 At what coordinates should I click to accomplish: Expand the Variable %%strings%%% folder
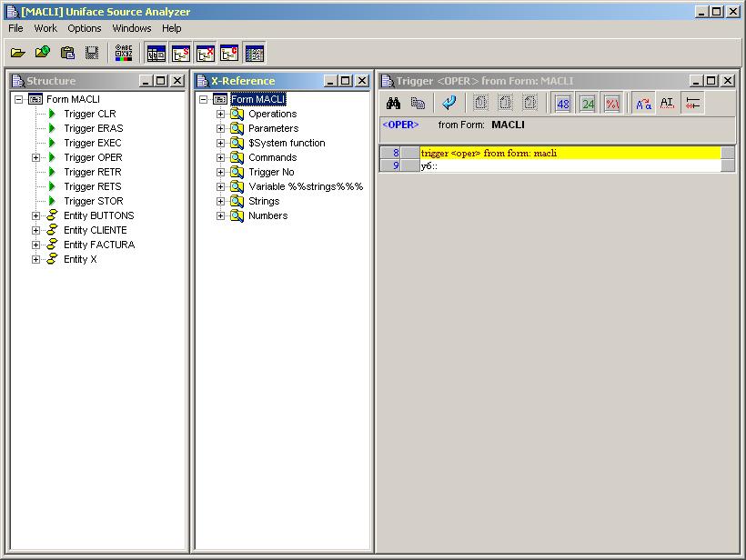(x=220, y=187)
